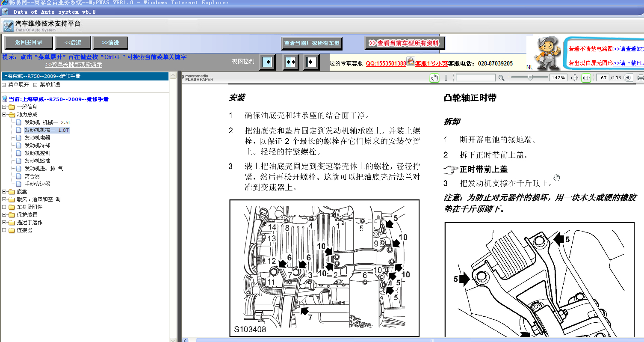The height and width of the screenshot is (342, 644).
Task: Click the first view control arrow icon
Action: pos(267,62)
